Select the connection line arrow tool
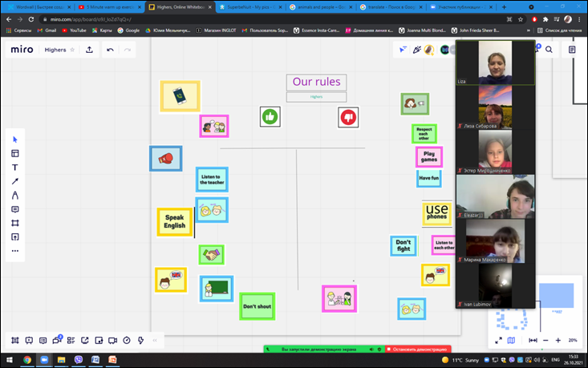 point(14,181)
